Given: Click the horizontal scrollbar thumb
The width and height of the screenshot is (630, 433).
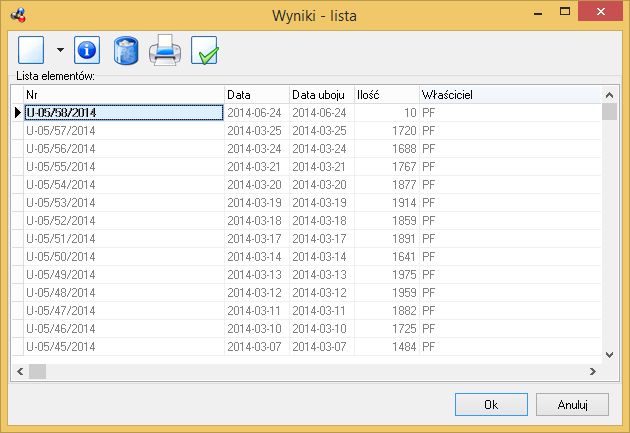Looking at the screenshot, I should [37, 372].
